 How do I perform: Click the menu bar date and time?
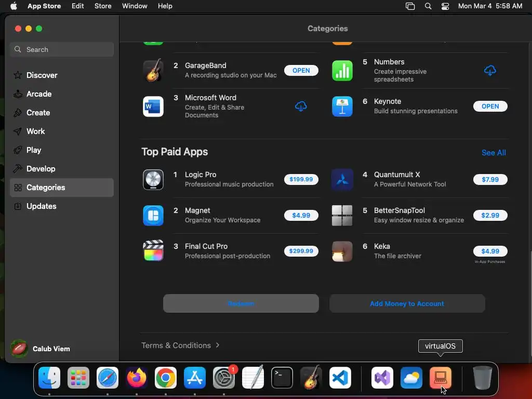490,6
